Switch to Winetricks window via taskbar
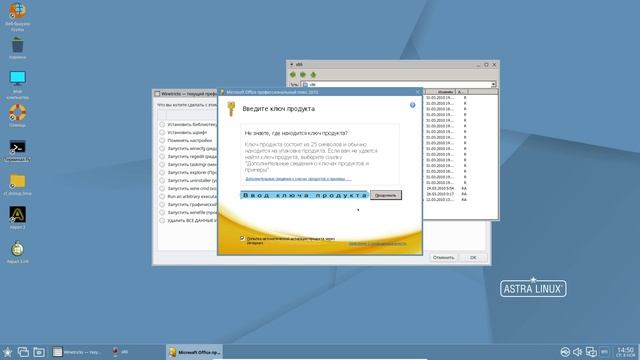The width and height of the screenshot is (640, 360). coord(78,352)
